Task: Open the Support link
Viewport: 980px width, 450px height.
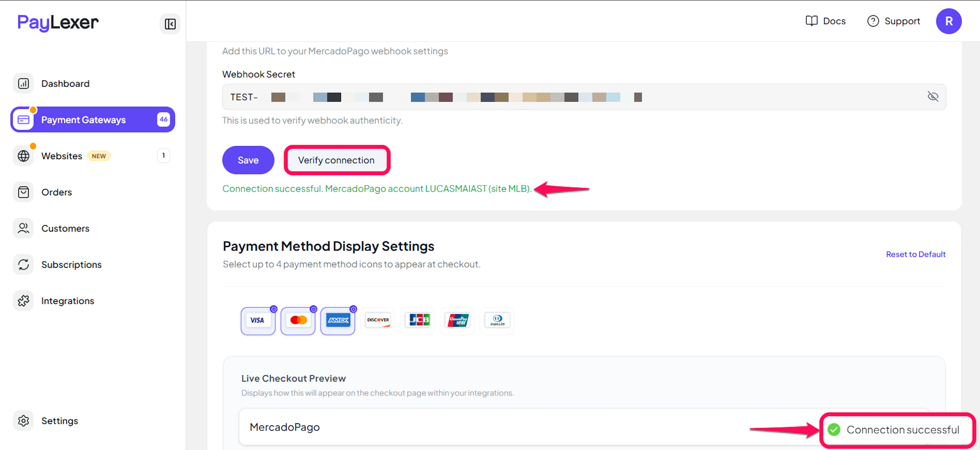Action: click(x=894, y=21)
